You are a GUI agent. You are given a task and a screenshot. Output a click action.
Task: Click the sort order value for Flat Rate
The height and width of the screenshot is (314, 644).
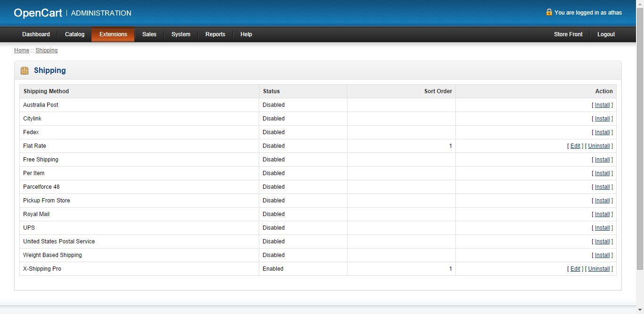point(451,146)
